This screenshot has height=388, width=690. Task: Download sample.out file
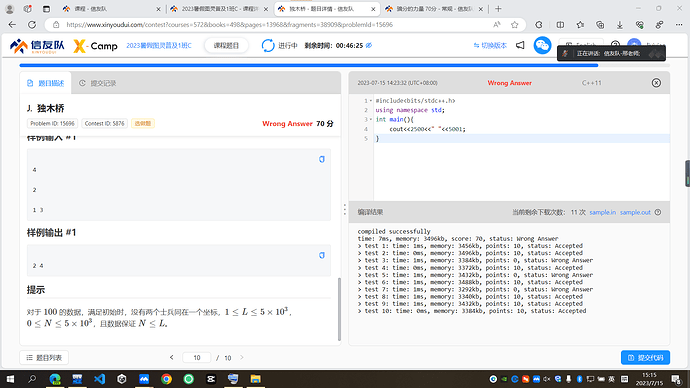(635, 212)
